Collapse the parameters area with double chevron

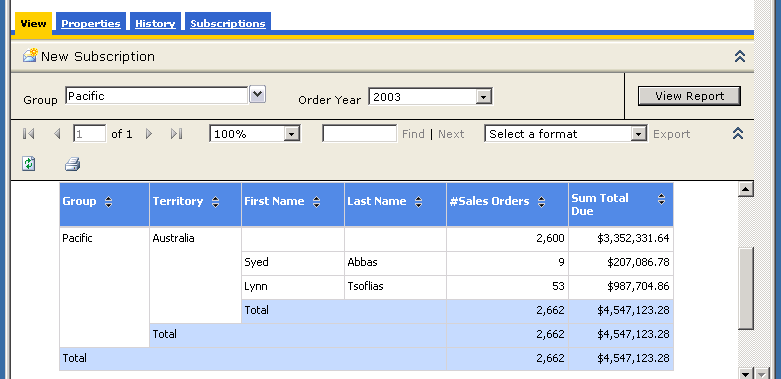tap(740, 56)
